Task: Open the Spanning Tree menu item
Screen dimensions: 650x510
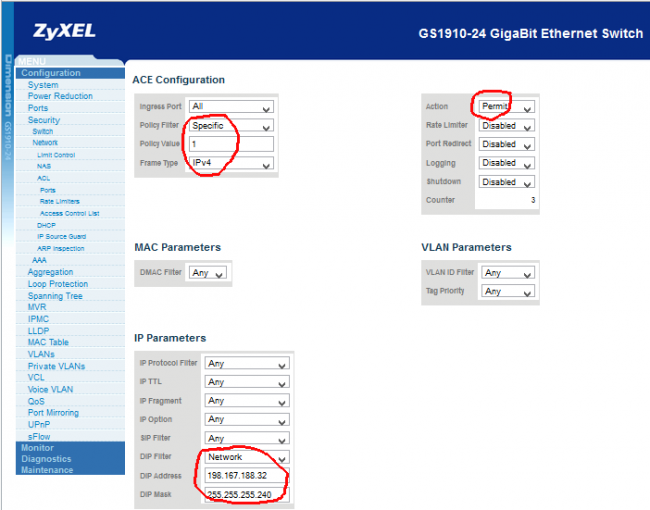Action: [x=55, y=296]
